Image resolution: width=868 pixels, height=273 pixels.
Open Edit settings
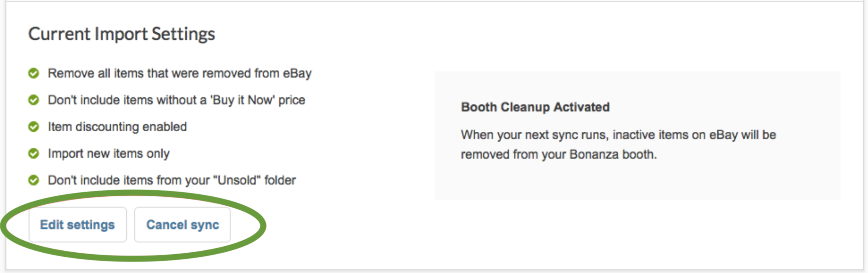click(x=78, y=225)
